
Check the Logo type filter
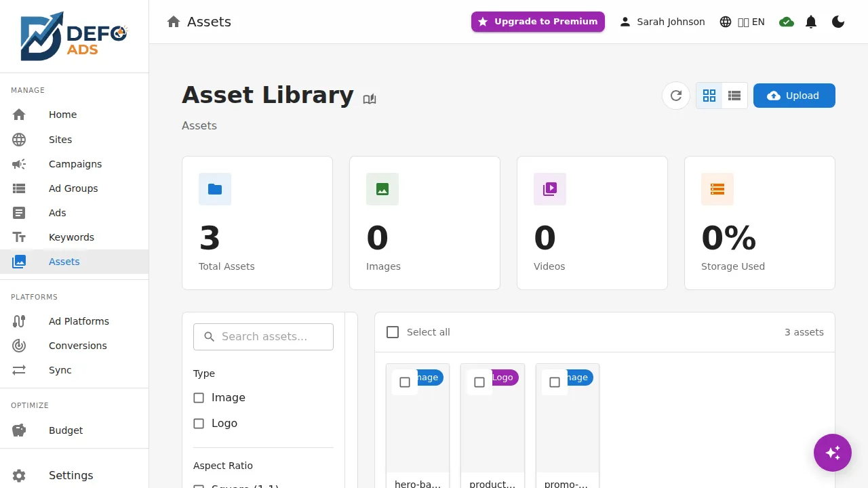tap(199, 424)
